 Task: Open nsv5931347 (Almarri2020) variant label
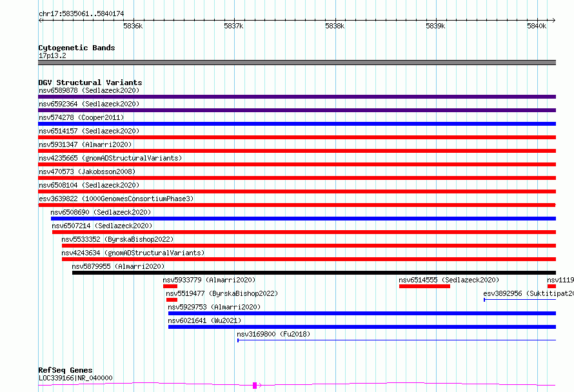[85, 144]
